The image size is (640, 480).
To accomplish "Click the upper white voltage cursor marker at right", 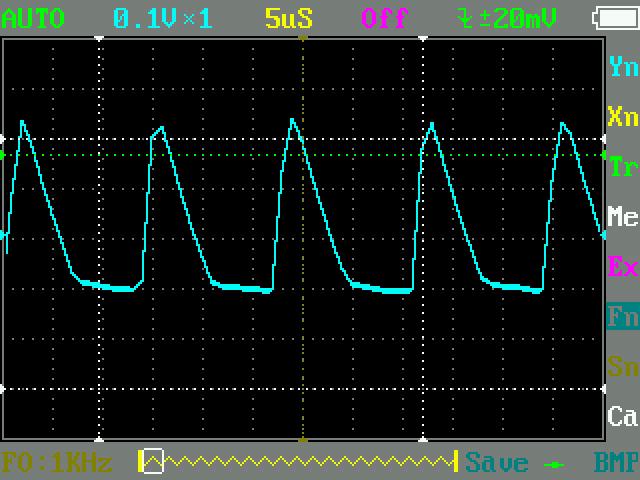I will [604, 139].
